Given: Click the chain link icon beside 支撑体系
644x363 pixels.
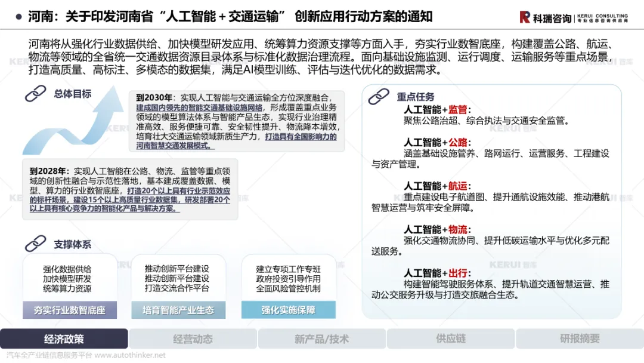Looking at the screenshot, I should pyautogui.click(x=35, y=244).
